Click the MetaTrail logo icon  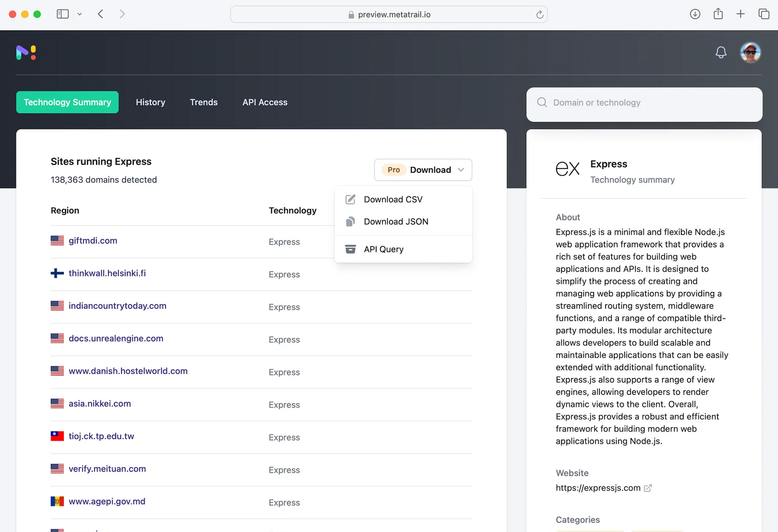click(x=25, y=52)
